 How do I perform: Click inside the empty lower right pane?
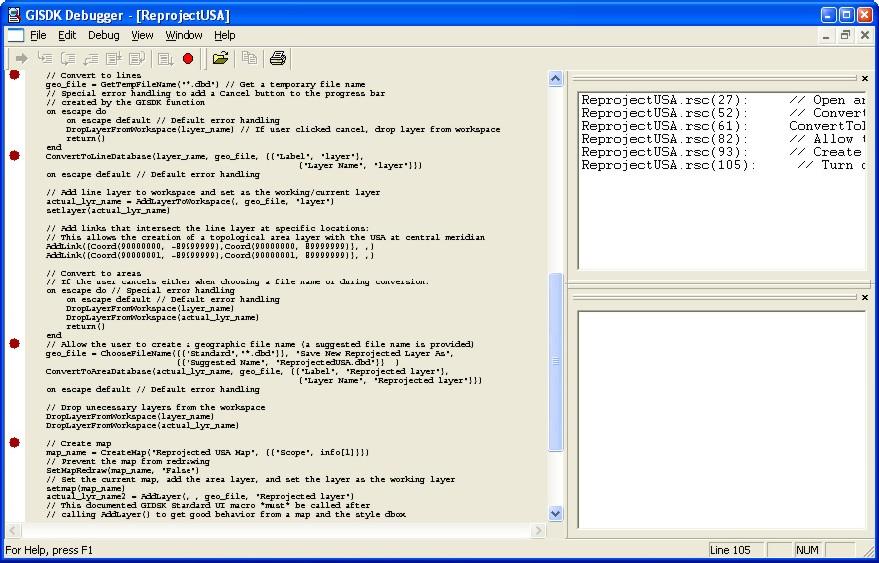click(722, 419)
